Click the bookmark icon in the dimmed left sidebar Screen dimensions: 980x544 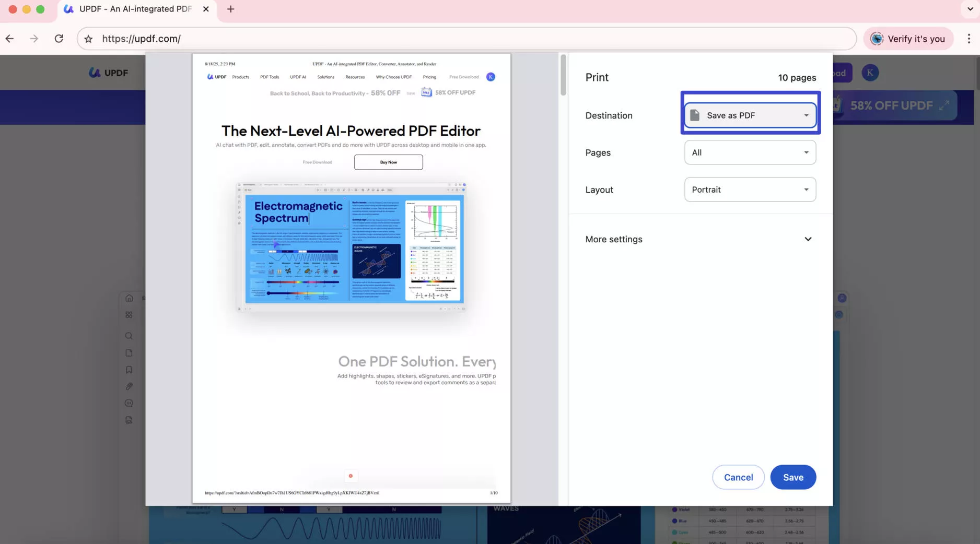(x=129, y=370)
